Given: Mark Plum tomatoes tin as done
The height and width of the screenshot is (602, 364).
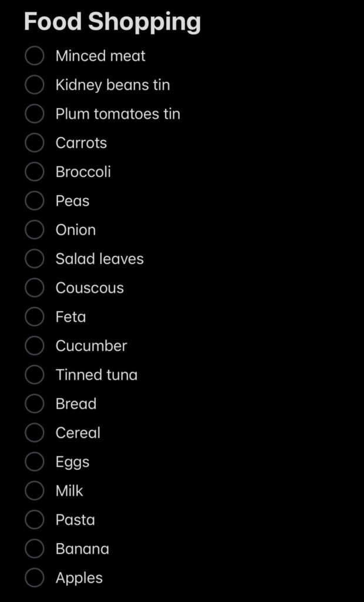Looking at the screenshot, I should (x=35, y=114).
